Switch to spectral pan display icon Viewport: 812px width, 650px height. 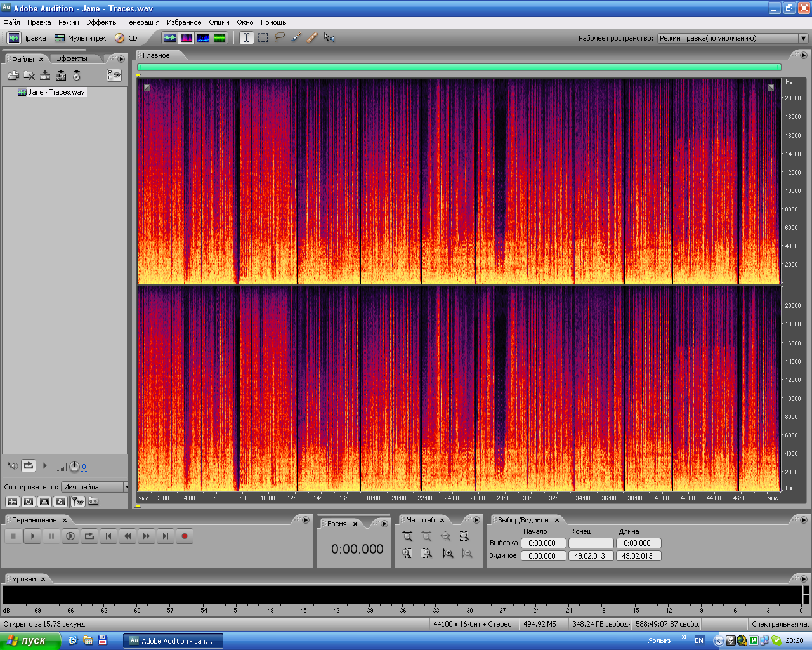click(x=203, y=38)
